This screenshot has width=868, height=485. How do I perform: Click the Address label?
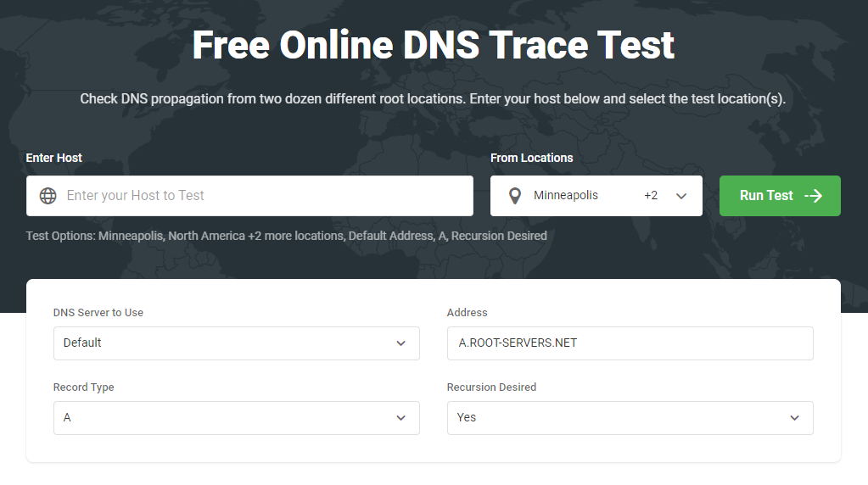(468, 313)
